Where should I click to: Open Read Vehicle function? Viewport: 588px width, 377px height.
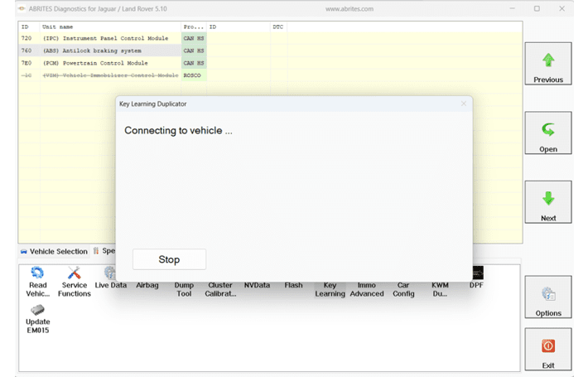[x=37, y=282]
